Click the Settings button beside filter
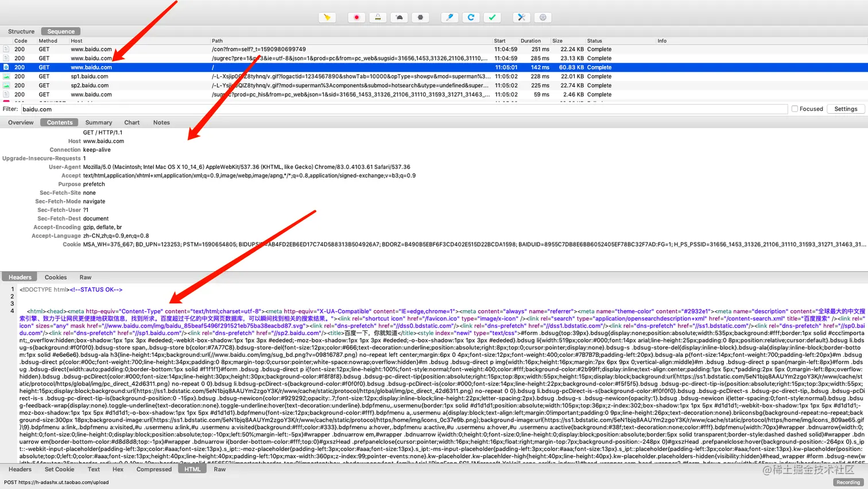 pyautogui.click(x=846, y=109)
